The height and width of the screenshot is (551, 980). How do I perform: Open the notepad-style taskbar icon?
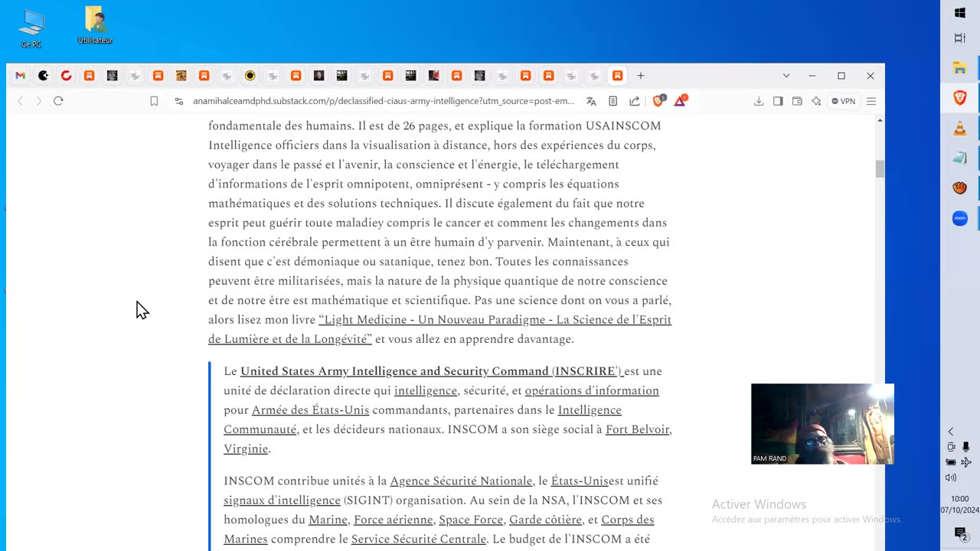pyautogui.click(x=960, y=158)
